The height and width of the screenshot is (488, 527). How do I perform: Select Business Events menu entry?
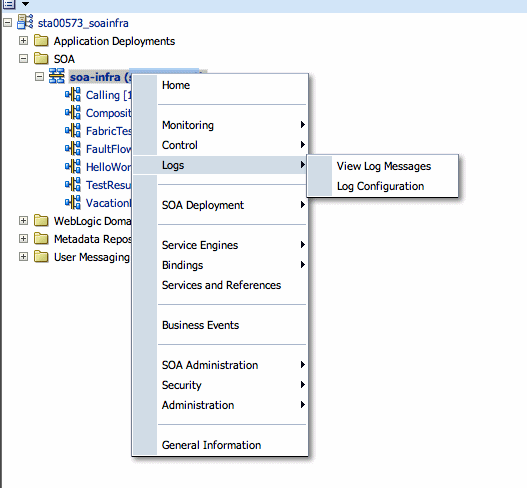200,325
